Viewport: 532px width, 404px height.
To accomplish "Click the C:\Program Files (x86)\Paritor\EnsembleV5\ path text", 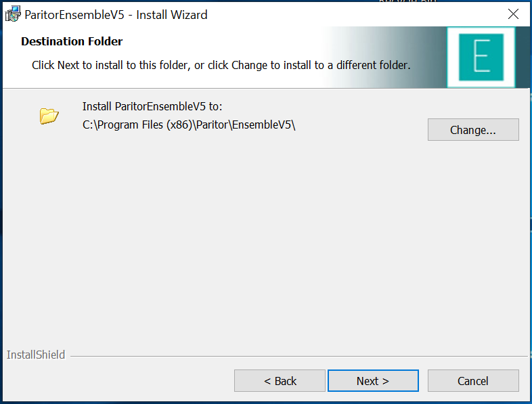I will click(189, 125).
